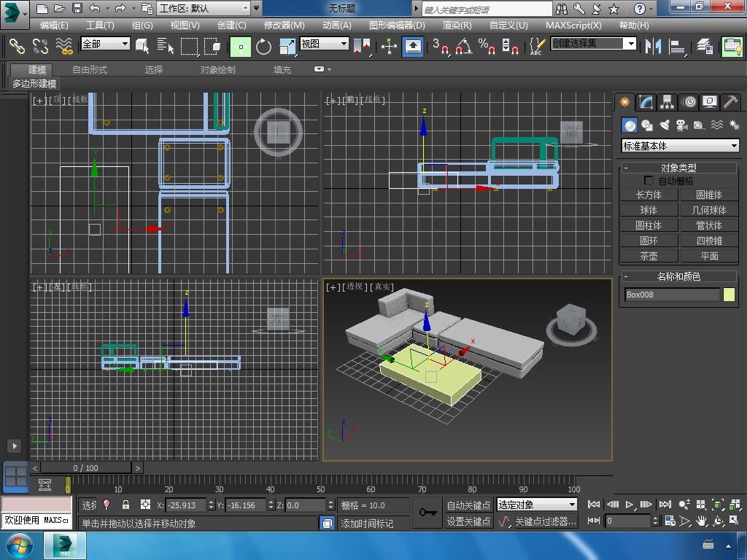Click the 茶壶 teapot button
This screenshot has width=747, height=560.
point(649,256)
